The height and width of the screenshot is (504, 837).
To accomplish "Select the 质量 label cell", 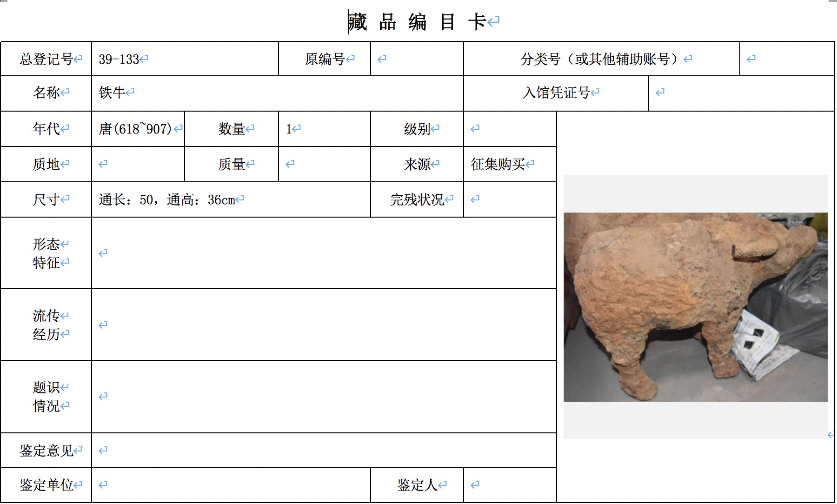I will (232, 164).
